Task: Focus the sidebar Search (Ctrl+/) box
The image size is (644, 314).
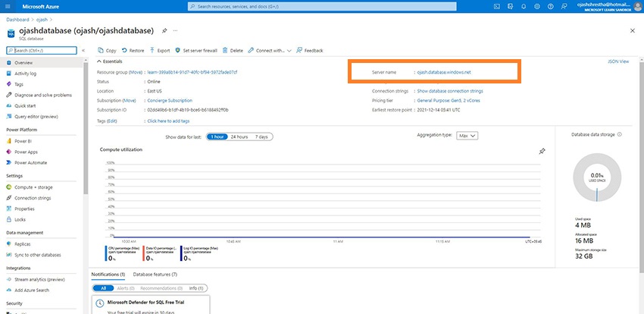Action: [42, 51]
